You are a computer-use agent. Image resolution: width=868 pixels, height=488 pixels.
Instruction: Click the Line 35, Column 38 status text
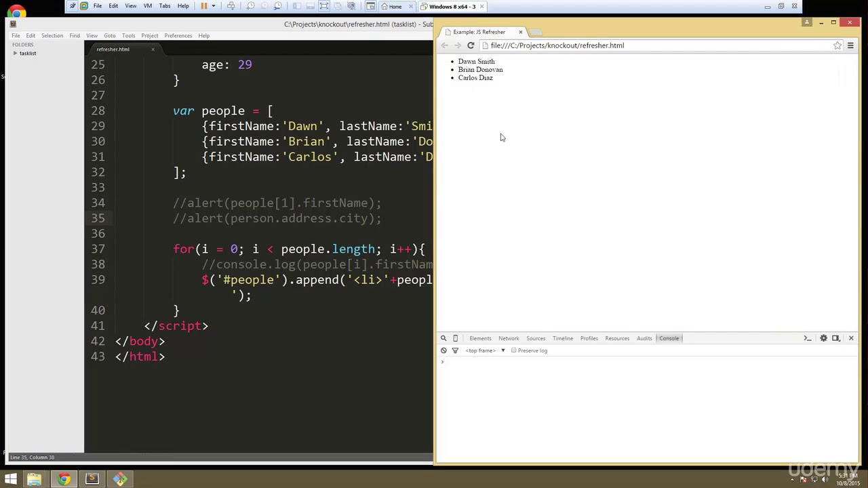tap(32, 457)
